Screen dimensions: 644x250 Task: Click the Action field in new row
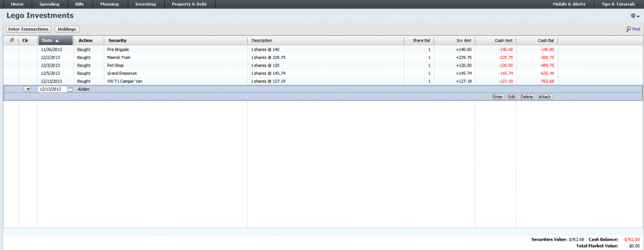pos(89,89)
